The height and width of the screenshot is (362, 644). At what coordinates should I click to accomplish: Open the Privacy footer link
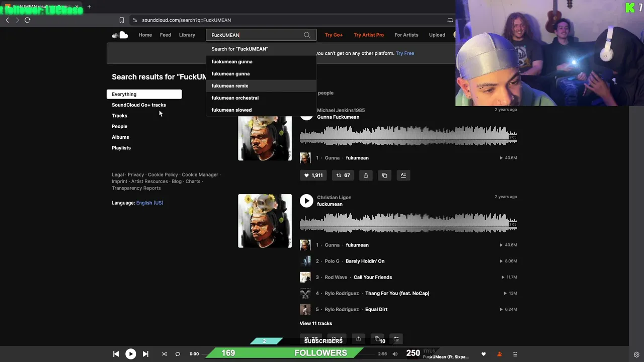click(x=136, y=174)
